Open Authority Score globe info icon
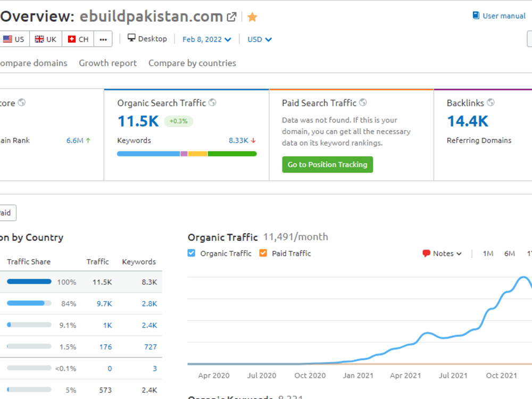 coord(22,103)
